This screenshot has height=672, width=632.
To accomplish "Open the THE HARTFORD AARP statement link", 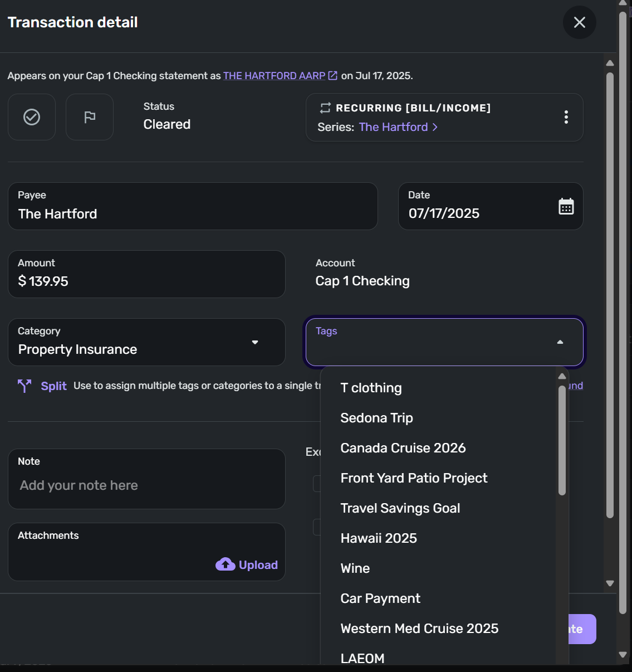I will 274,76.
